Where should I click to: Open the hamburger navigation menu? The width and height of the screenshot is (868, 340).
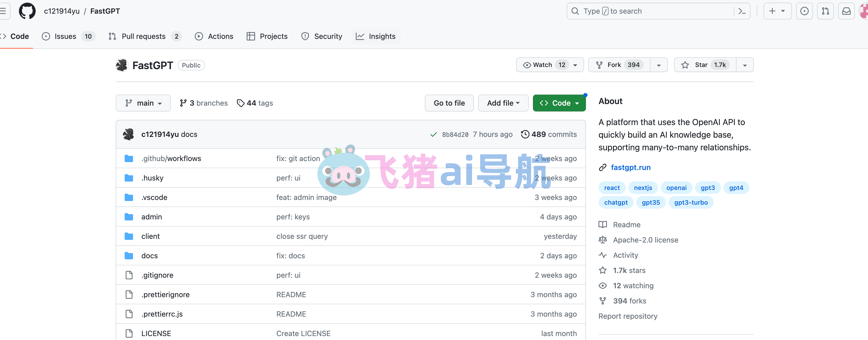pyautogui.click(x=3, y=11)
